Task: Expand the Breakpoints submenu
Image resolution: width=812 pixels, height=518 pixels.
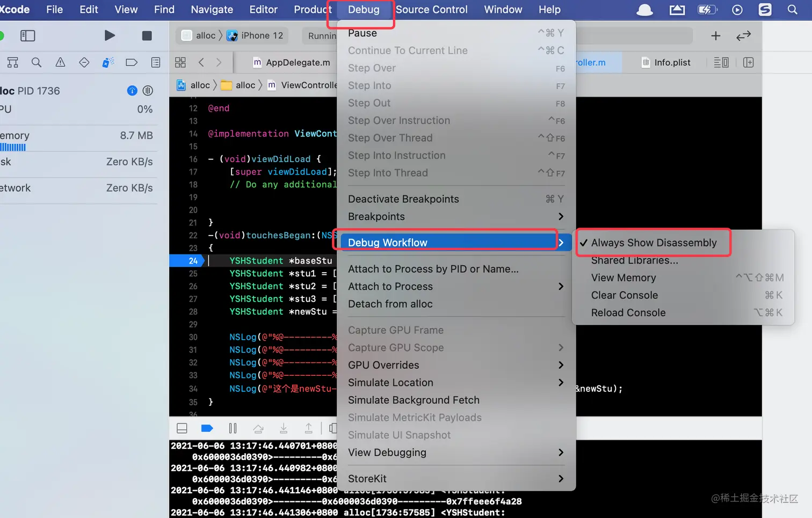Action: click(456, 216)
